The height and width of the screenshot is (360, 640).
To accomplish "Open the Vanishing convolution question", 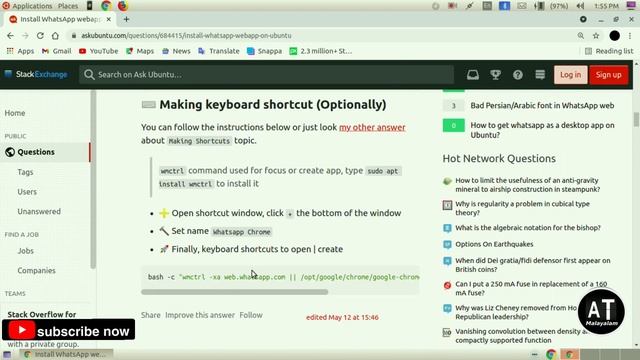I will [521, 336].
